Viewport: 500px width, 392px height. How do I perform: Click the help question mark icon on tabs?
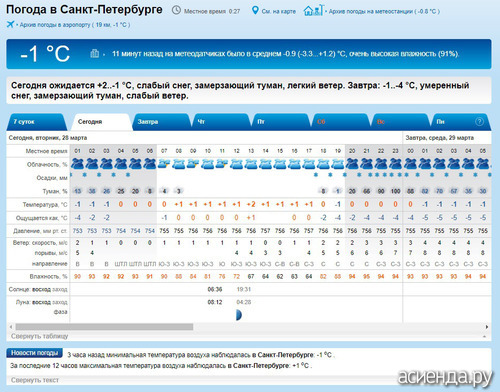pyautogui.click(x=479, y=122)
